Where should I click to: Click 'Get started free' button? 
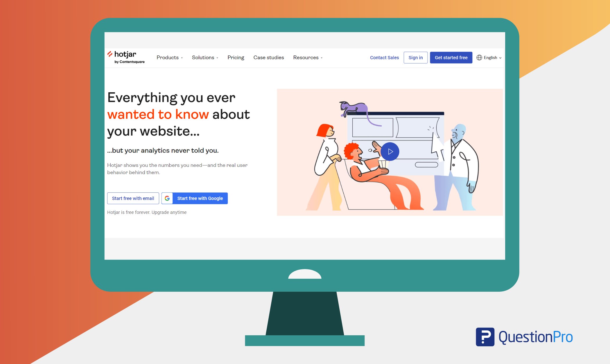[451, 58]
